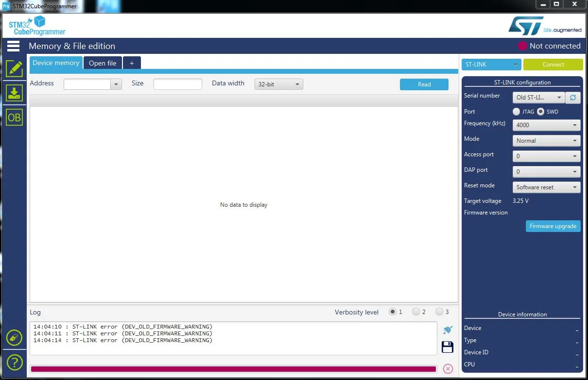Open the help question mark icon
This screenshot has width=588, height=380.
[x=14, y=362]
